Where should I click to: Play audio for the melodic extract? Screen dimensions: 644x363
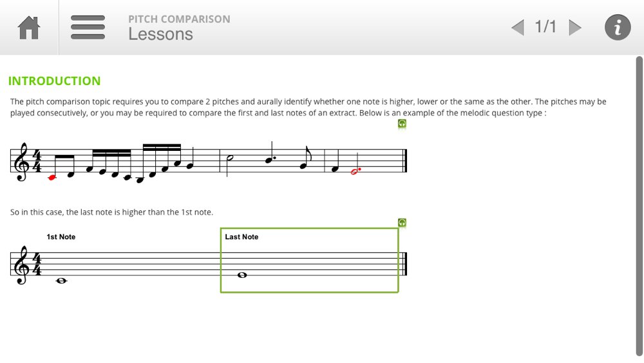click(x=402, y=124)
